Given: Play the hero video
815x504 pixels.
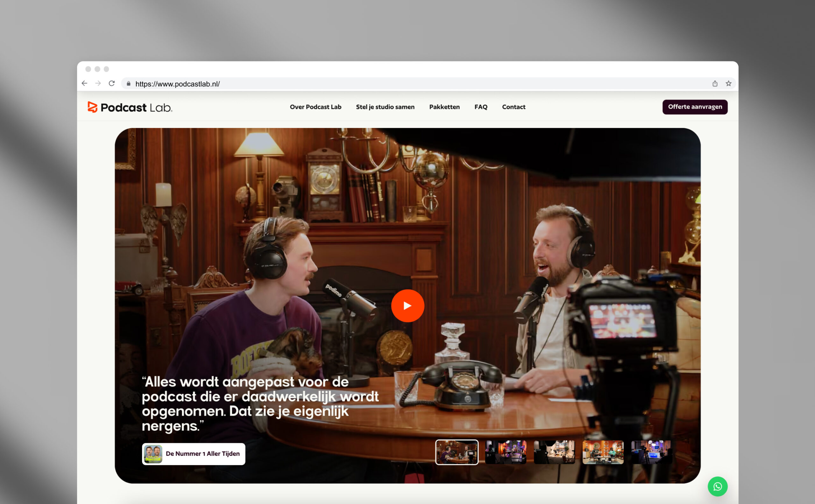Looking at the screenshot, I should [x=407, y=306].
